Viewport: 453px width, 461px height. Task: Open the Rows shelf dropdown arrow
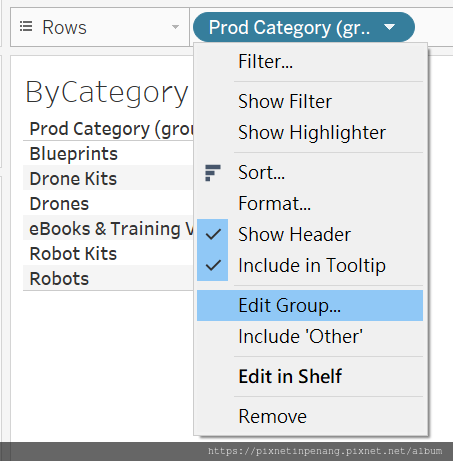tap(175, 27)
